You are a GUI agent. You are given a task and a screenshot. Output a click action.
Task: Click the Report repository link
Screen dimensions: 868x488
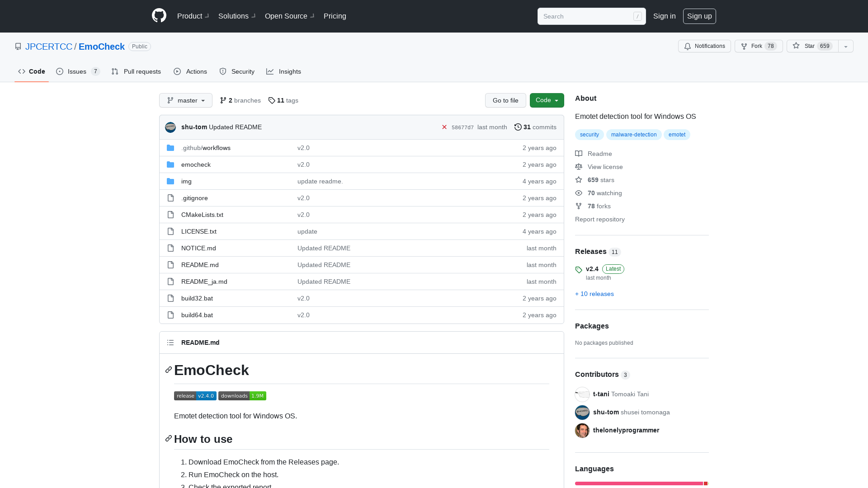pos(600,219)
